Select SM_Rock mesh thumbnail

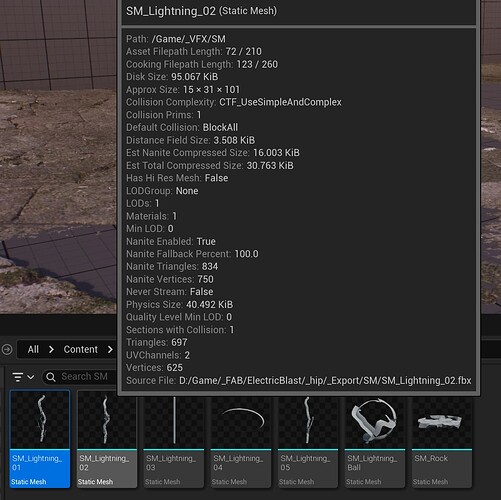tap(442, 422)
